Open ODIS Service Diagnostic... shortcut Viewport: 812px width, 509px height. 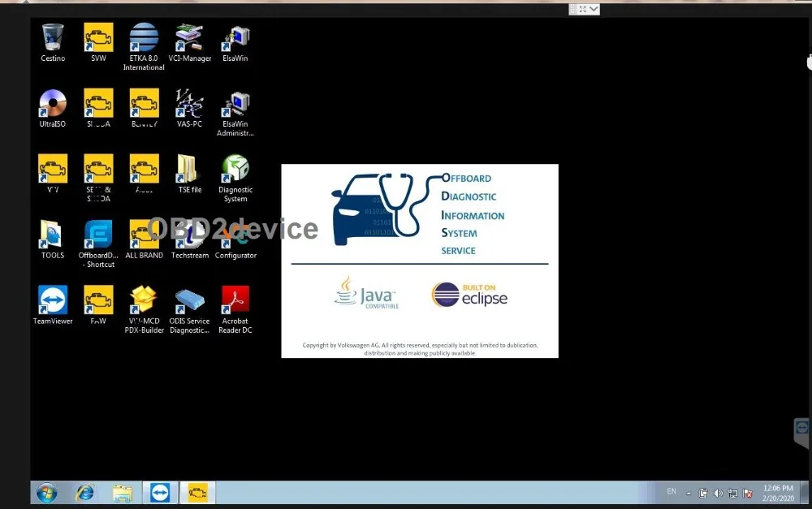189,309
